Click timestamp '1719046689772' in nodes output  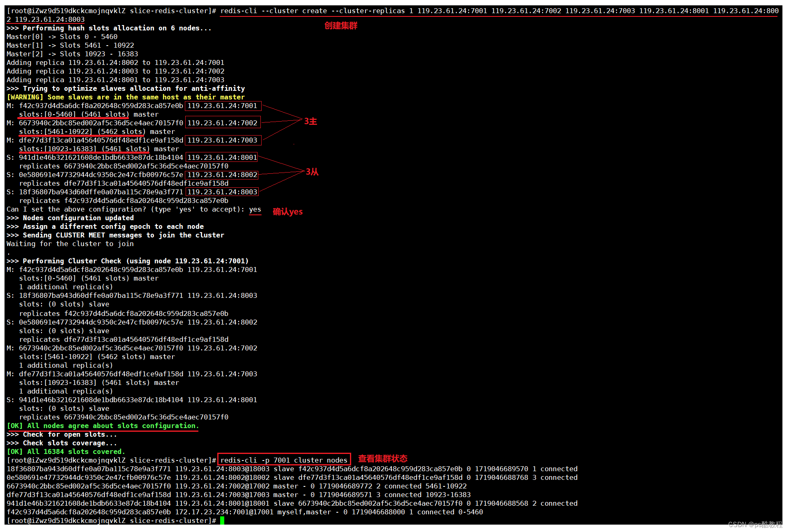click(345, 486)
